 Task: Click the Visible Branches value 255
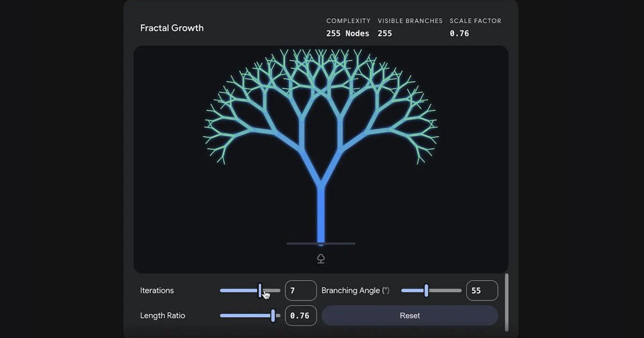[x=385, y=33]
